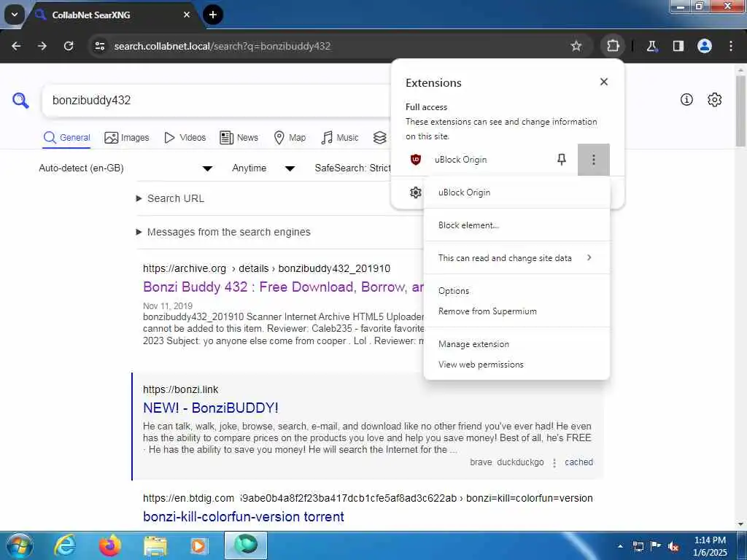This screenshot has width=747, height=560.
Task: Open the browser three-dot menu
Action: [x=730, y=46]
